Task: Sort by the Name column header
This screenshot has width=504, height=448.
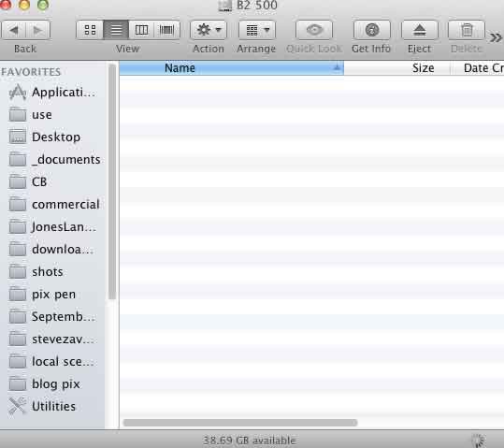Action: click(x=232, y=68)
